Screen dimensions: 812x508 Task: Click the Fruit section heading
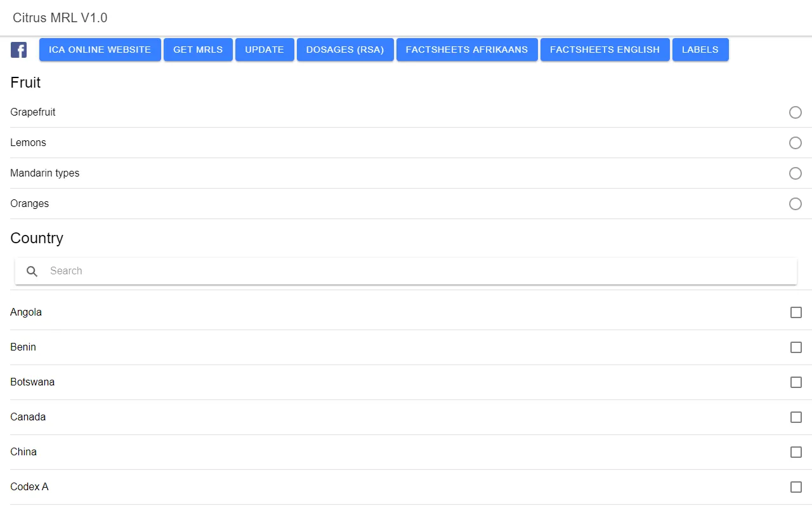[x=25, y=83]
